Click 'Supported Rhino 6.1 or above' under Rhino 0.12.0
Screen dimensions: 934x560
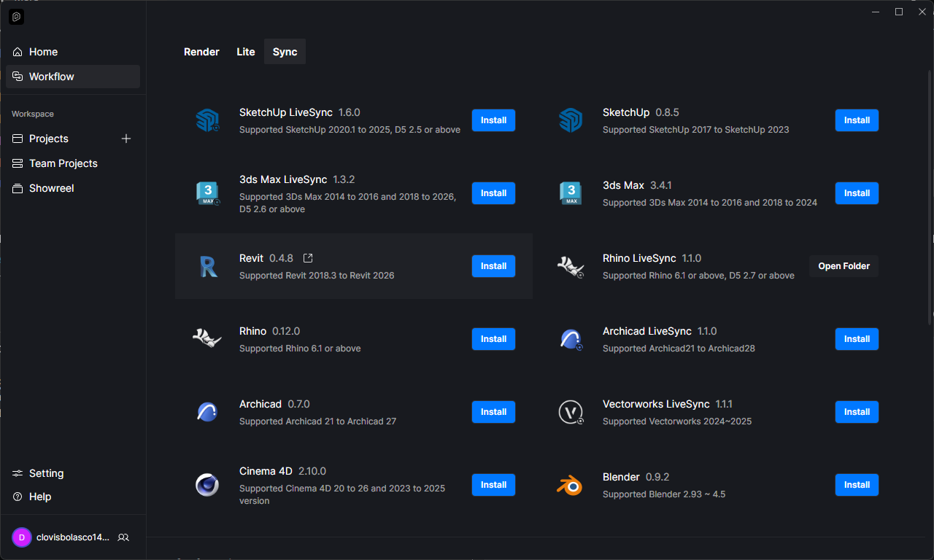coord(300,349)
